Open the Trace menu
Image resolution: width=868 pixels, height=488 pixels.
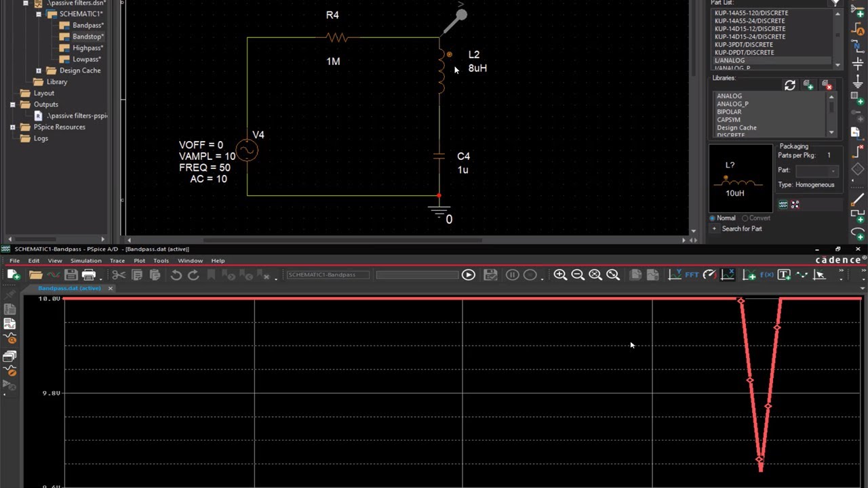[x=117, y=261]
